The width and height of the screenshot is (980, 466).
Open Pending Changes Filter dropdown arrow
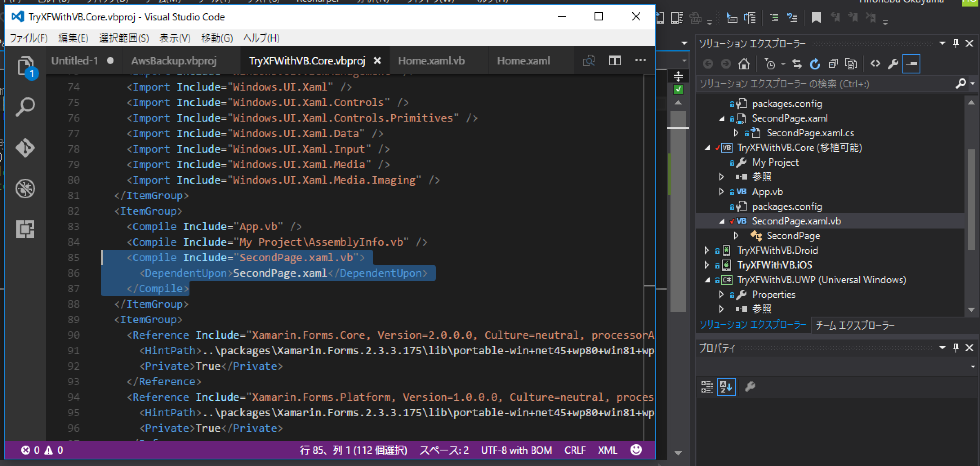coord(783,64)
